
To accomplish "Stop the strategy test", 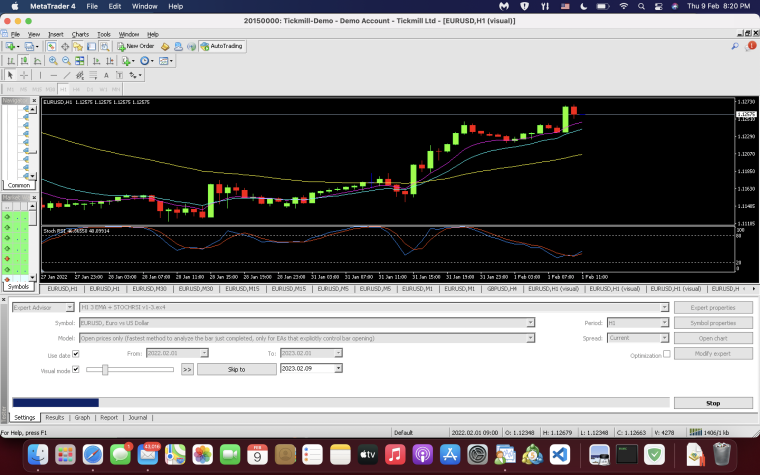I will (x=713, y=403).
